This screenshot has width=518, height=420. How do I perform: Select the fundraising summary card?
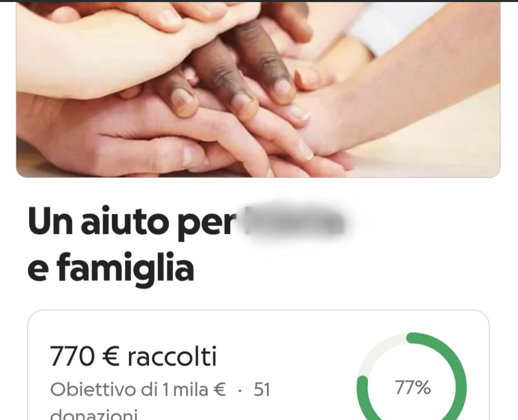coord(258,365)
